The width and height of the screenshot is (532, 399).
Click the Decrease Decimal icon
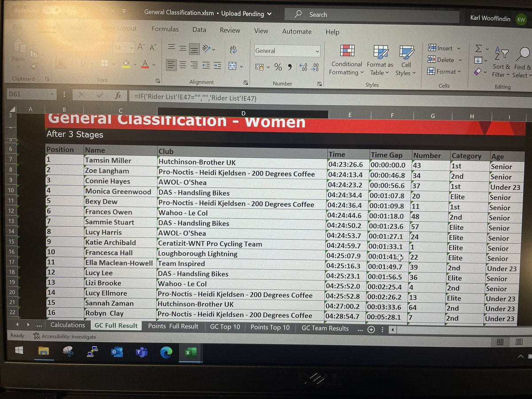315,67
